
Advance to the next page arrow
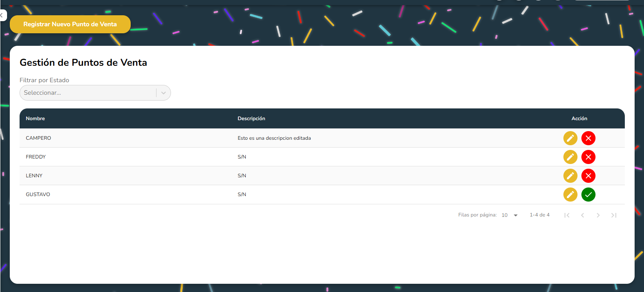tap(598, 215)
